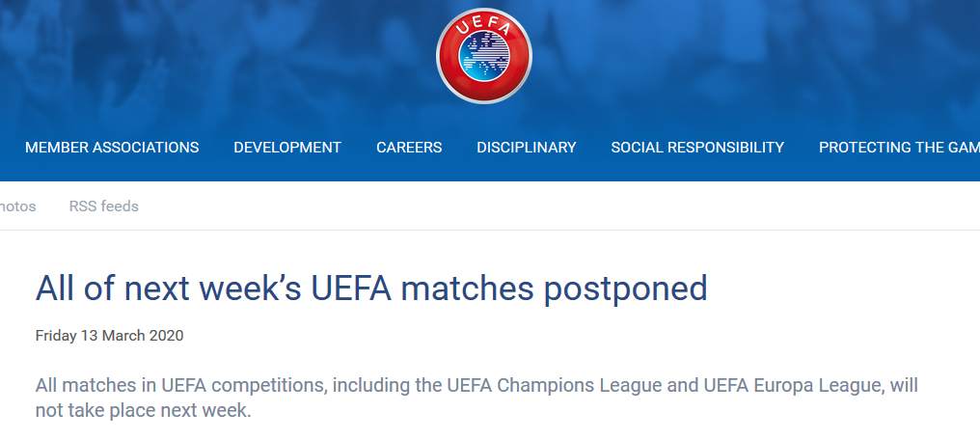Click the text not take place next week

click(143, 411)
